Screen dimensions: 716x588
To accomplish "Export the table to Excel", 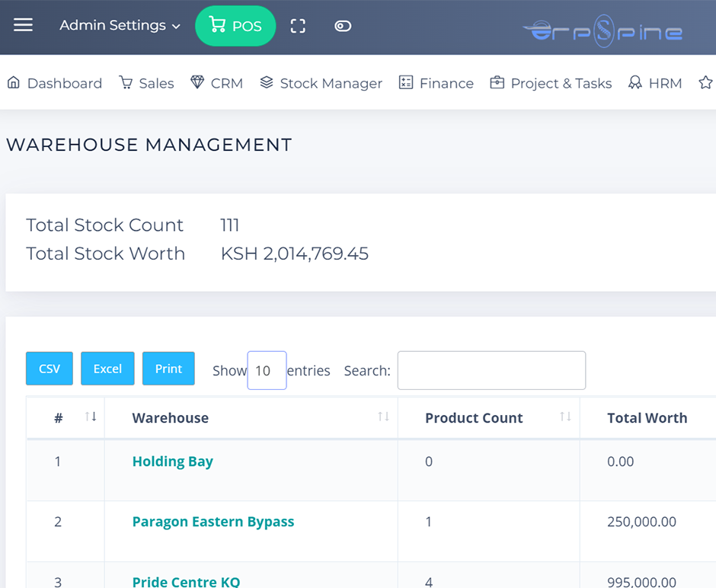I will point(107,369).
